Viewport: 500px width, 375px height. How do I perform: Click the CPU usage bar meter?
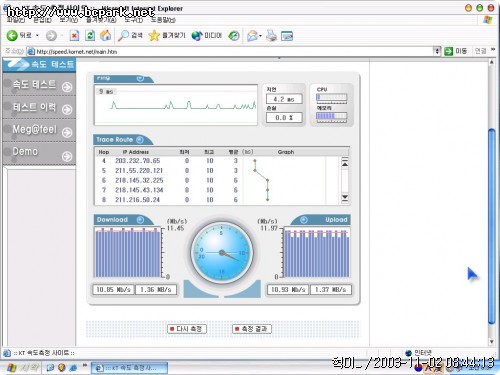[x=331, y=97]
